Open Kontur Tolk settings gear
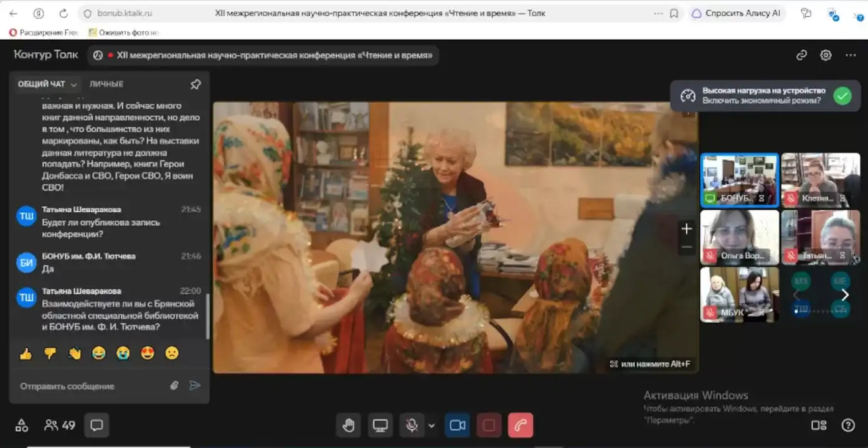The image size is (868, 448). pos(826,55)
